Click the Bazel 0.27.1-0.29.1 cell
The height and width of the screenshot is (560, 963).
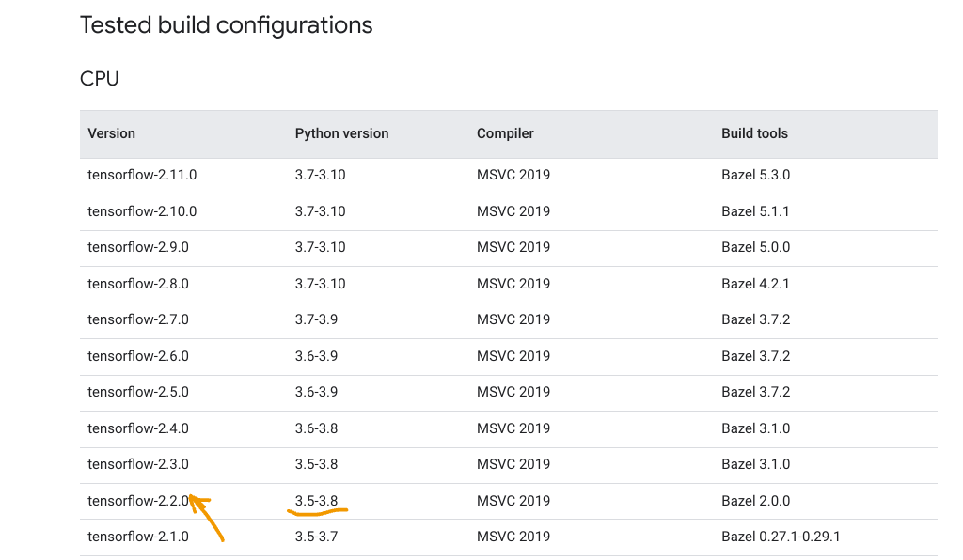click(781, 537)
